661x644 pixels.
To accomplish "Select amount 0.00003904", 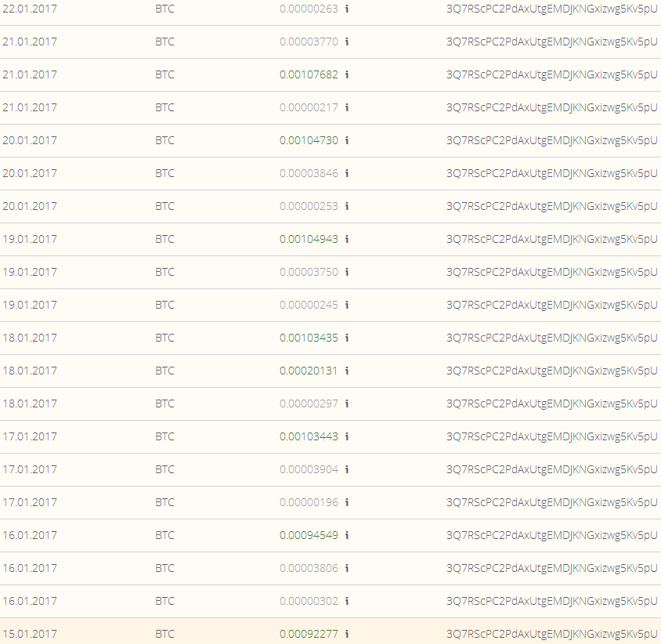I will pyautogui.click(x=309, y=469).
